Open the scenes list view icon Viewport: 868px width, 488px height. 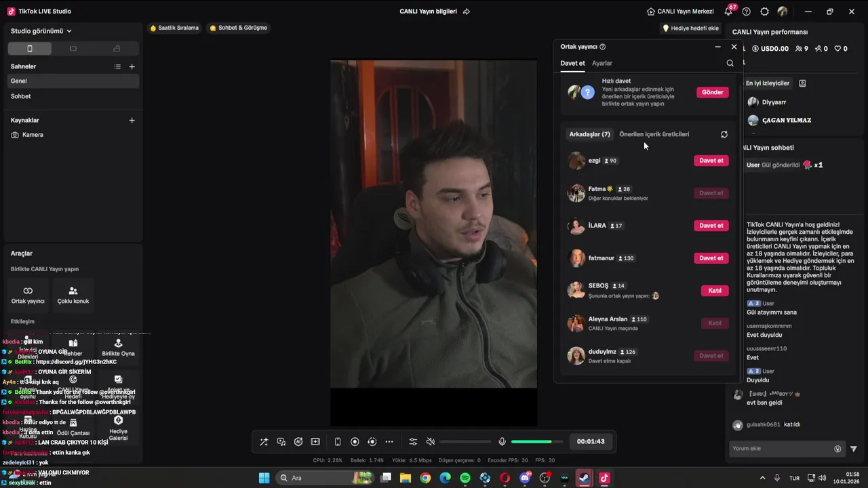(117, 66)
